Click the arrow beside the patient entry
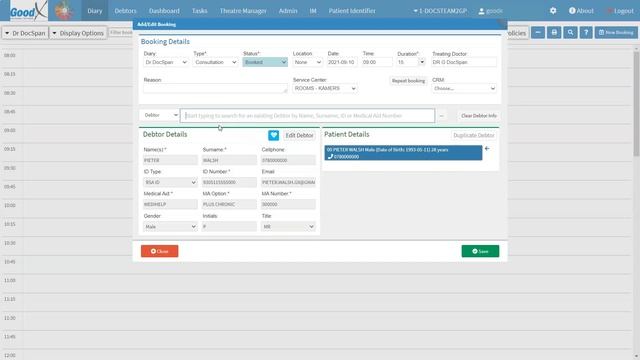Viewport: 640px width, 360px height. pos(487,149)
